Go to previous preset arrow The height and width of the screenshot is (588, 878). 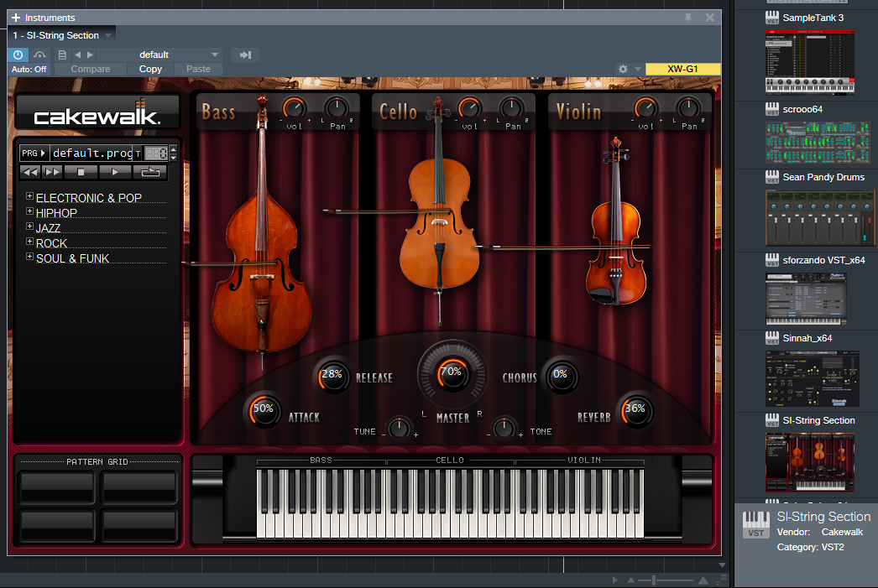tap(78, 55)
